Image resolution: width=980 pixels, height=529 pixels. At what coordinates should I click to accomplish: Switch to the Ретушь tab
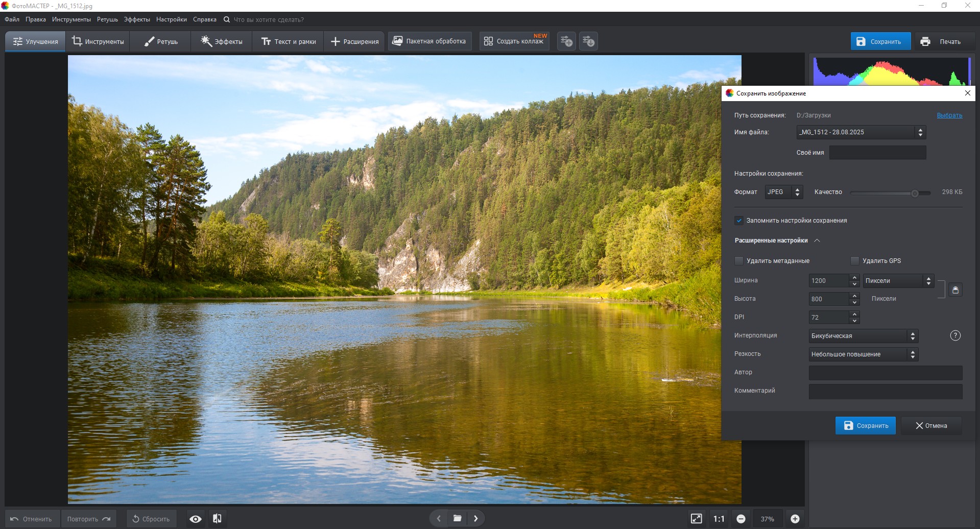[160, 41]
